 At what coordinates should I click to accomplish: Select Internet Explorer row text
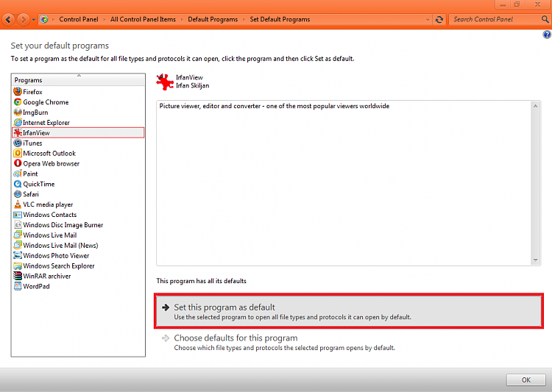click(x=46, y=123)
